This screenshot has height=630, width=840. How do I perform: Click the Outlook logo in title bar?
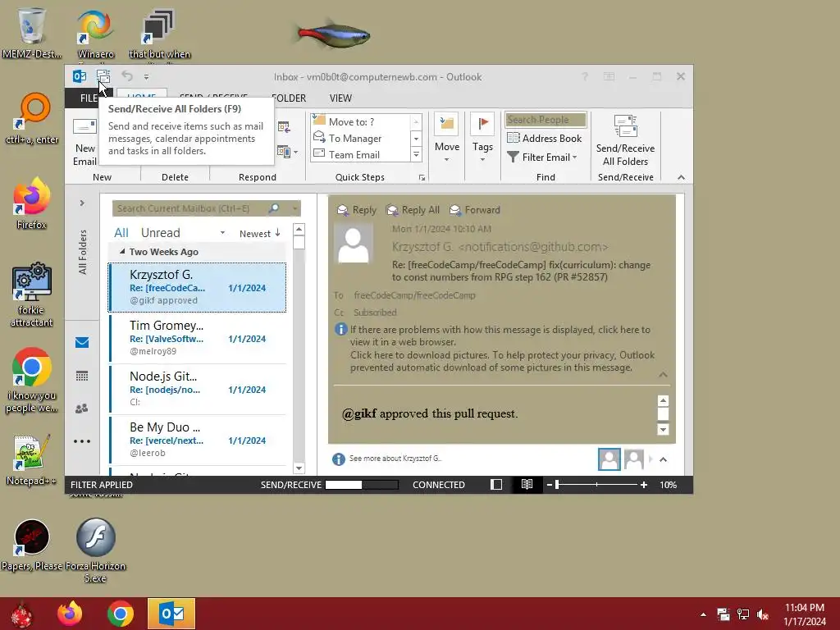tap(80, 76)
